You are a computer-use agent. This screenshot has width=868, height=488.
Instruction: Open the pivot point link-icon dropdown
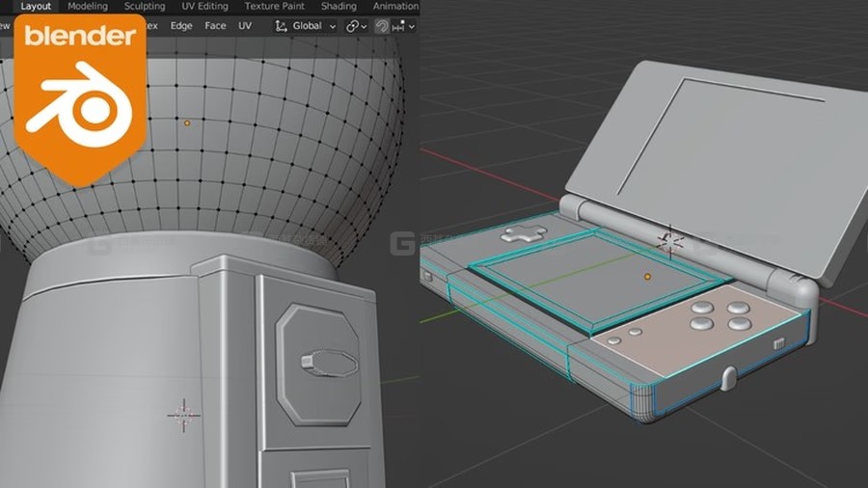(356, 26)
